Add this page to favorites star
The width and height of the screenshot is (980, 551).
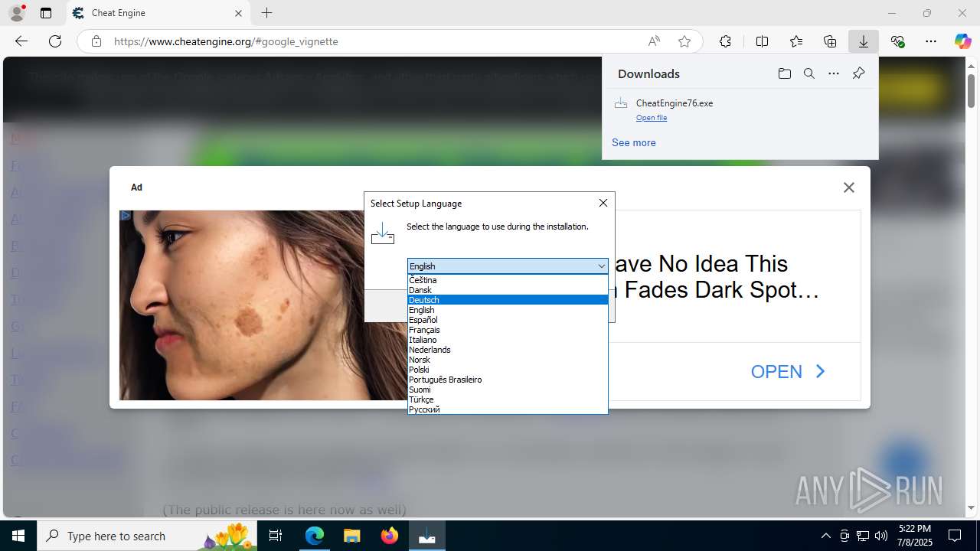coord(684,41)
